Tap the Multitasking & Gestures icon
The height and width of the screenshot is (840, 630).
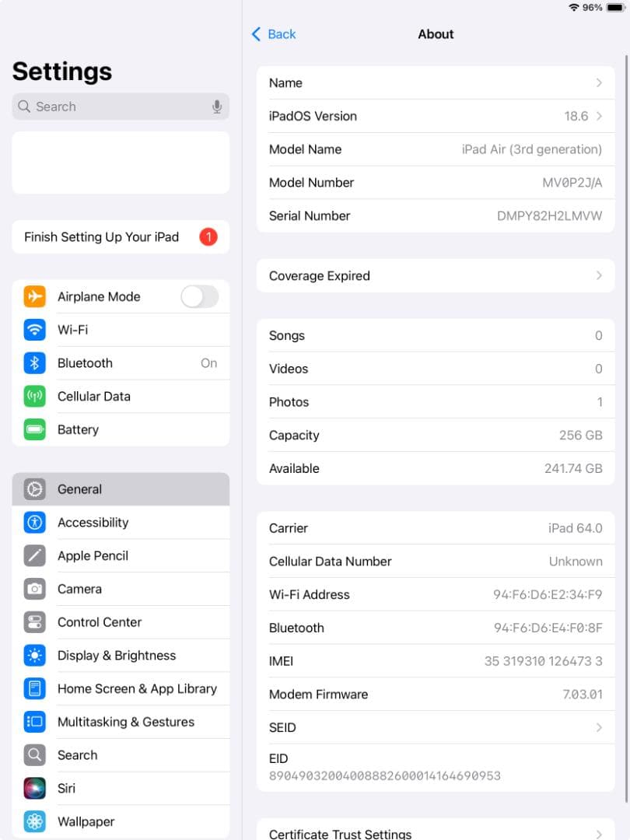click(35, 722)
